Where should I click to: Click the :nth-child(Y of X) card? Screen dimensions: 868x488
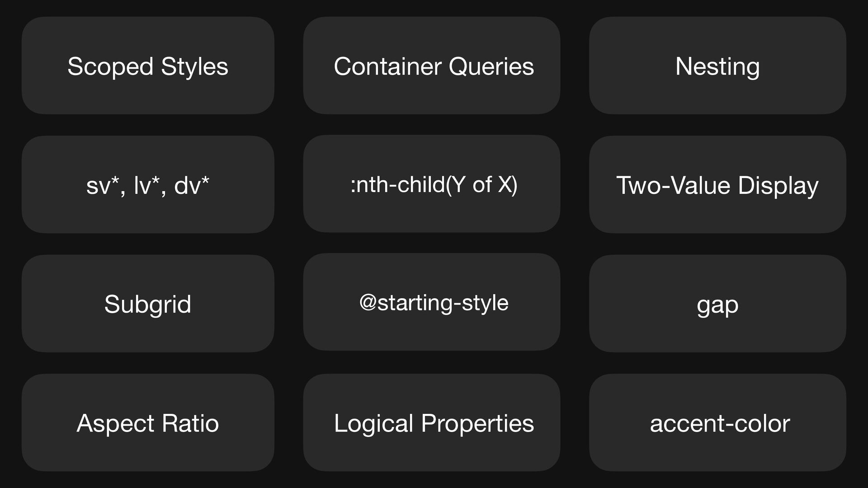click(432, 183)
